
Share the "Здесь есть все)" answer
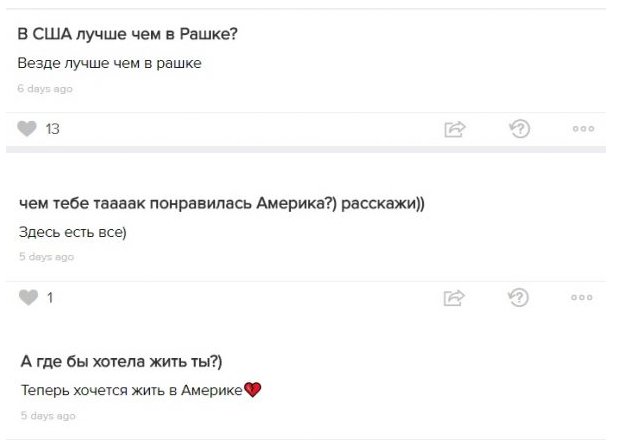[x=454, y=298]
